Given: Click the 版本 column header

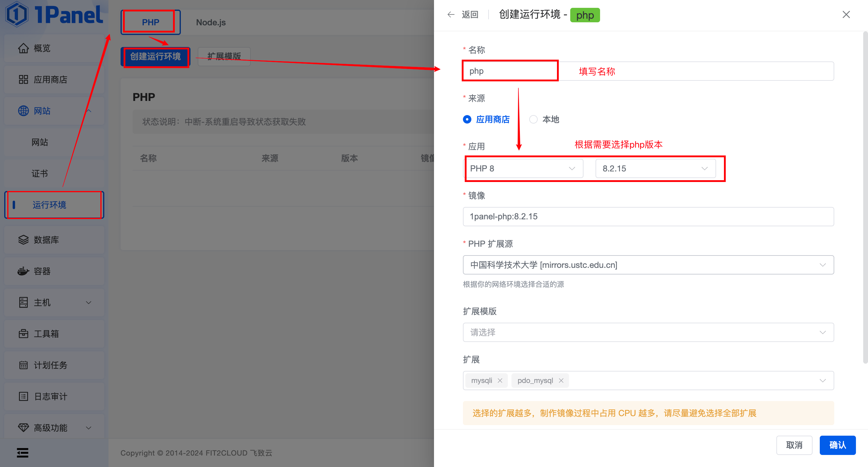Looking at the screenshot, I should [x=349, y=158].
